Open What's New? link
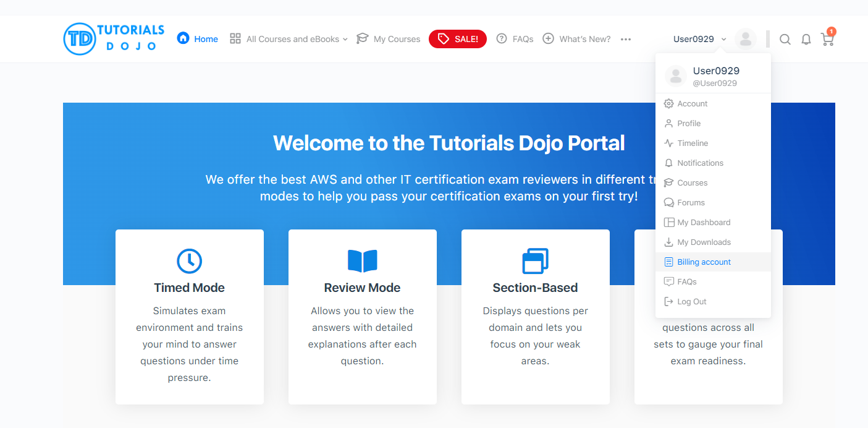This screenshot has width=868, height=428. point(576,39)
